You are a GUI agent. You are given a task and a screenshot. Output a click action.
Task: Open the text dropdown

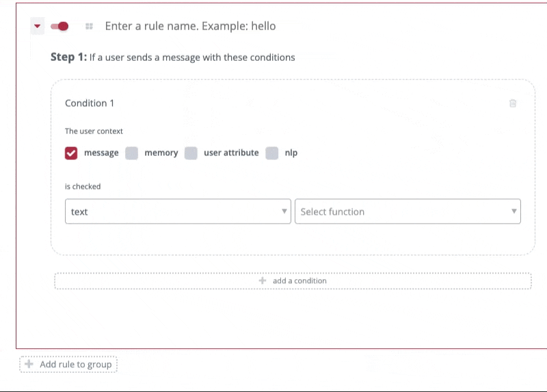[x=171, y=211]
